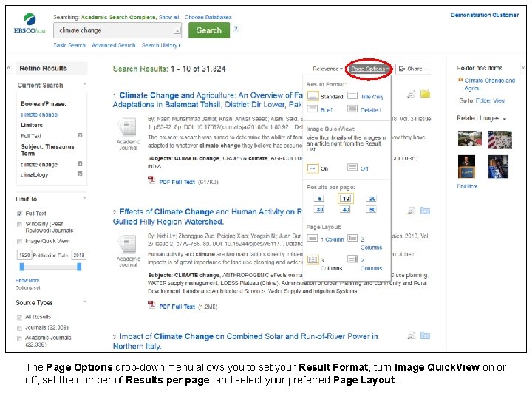Viewport: 532px width, 399px height.
Task: Choose 3 Columns page layout icon
Action: [313, 259]
